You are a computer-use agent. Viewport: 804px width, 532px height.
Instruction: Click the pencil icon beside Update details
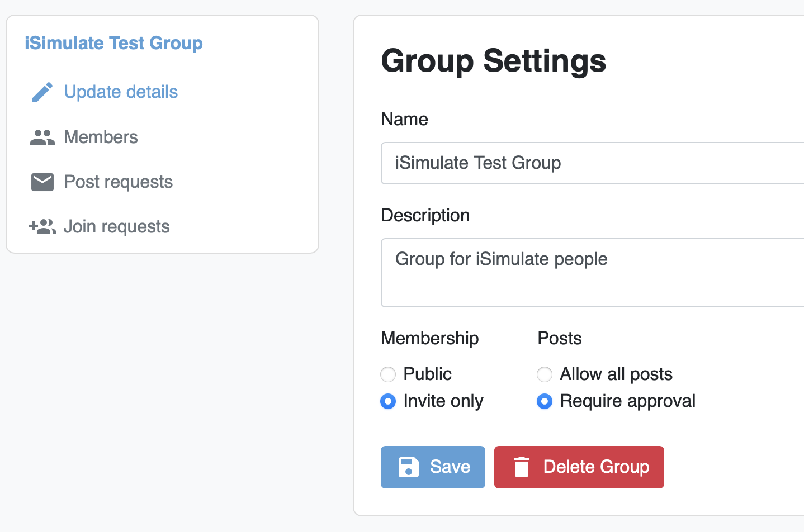pos(41,92)
